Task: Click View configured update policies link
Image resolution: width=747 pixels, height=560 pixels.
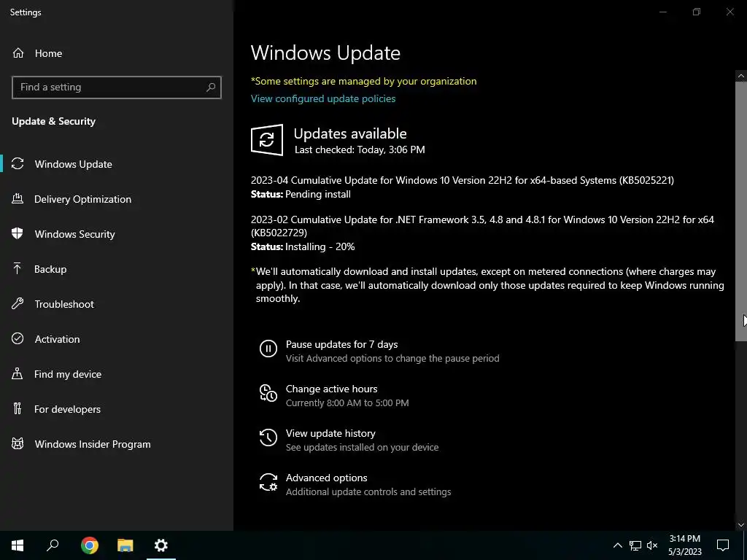Action: click(x=323, y=98)
